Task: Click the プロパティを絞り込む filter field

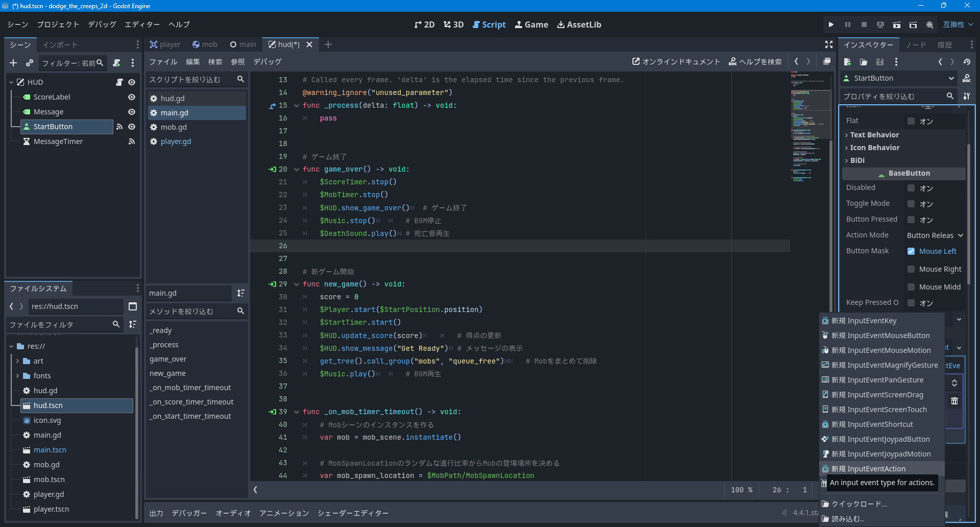Action: [x=898, y=96]
